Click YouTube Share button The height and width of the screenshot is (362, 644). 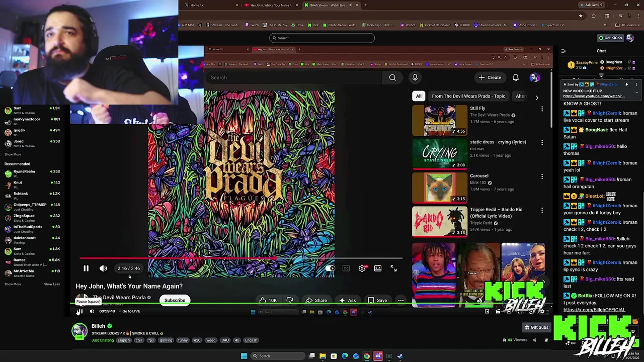[316, 301]
